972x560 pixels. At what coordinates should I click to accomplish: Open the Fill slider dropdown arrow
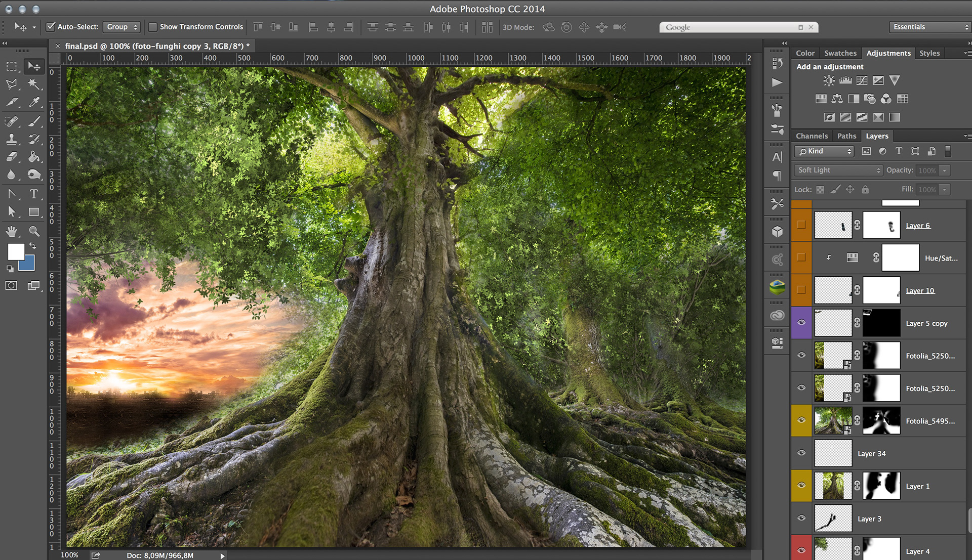click(x=944, y=190)
